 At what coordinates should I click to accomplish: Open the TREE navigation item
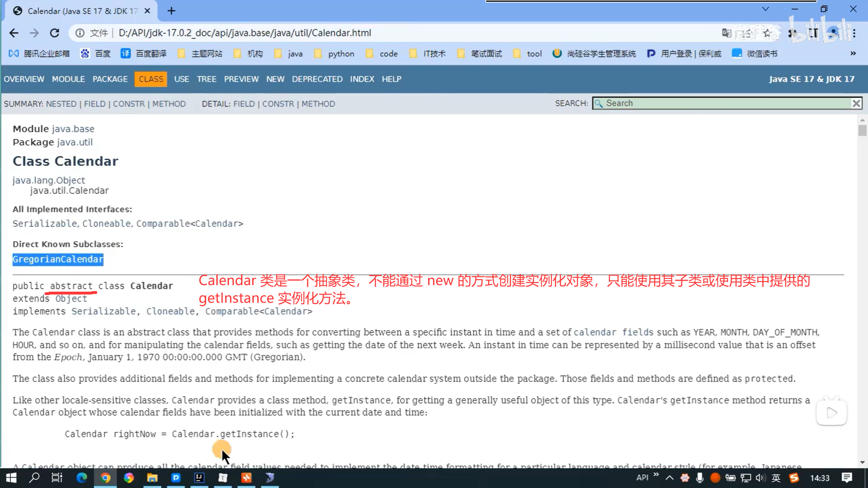point(207,79)
